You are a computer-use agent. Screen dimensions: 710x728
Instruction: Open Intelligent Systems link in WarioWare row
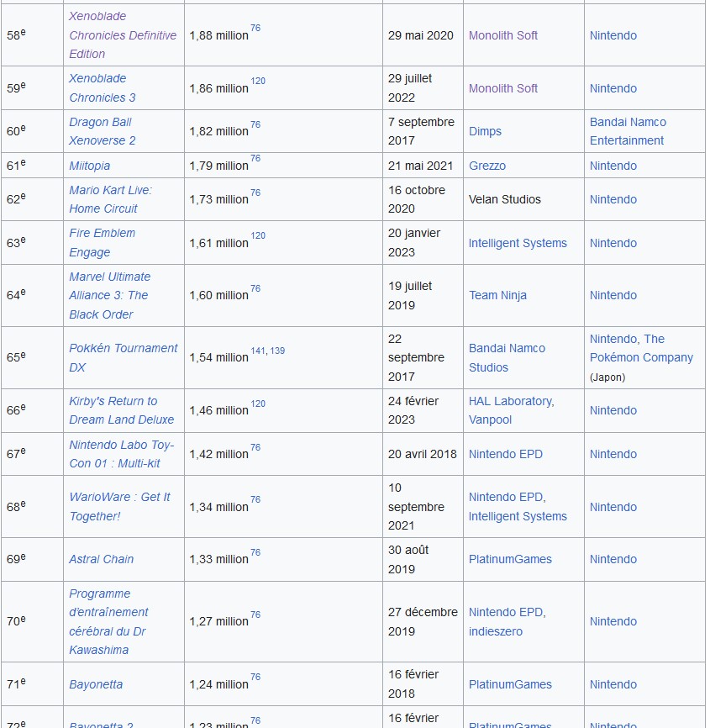(518, 516)
